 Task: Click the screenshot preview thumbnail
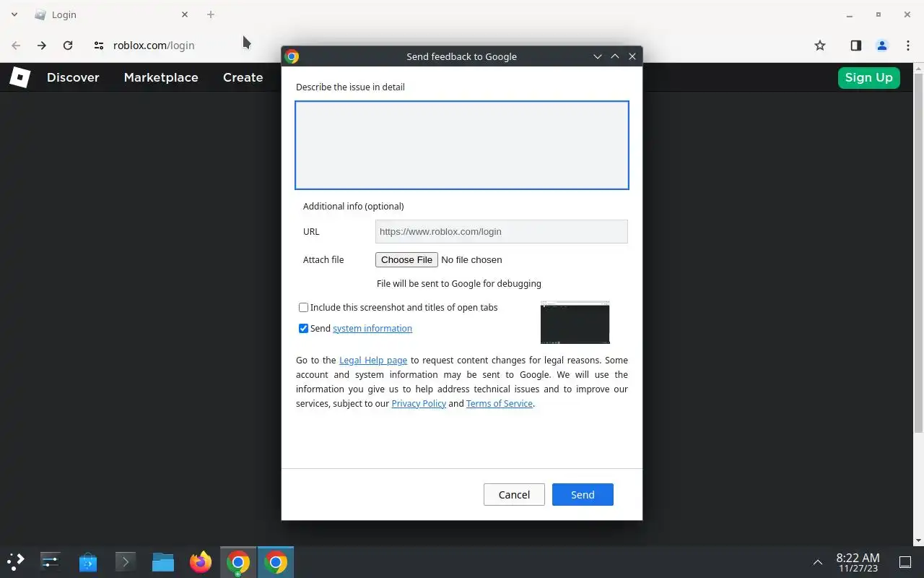pos(575,322)
